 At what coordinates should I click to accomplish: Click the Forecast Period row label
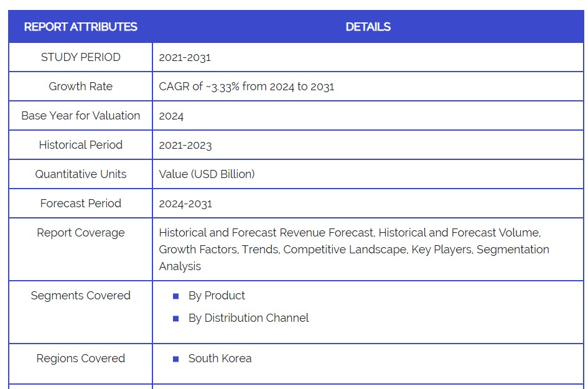click(80, 204)
